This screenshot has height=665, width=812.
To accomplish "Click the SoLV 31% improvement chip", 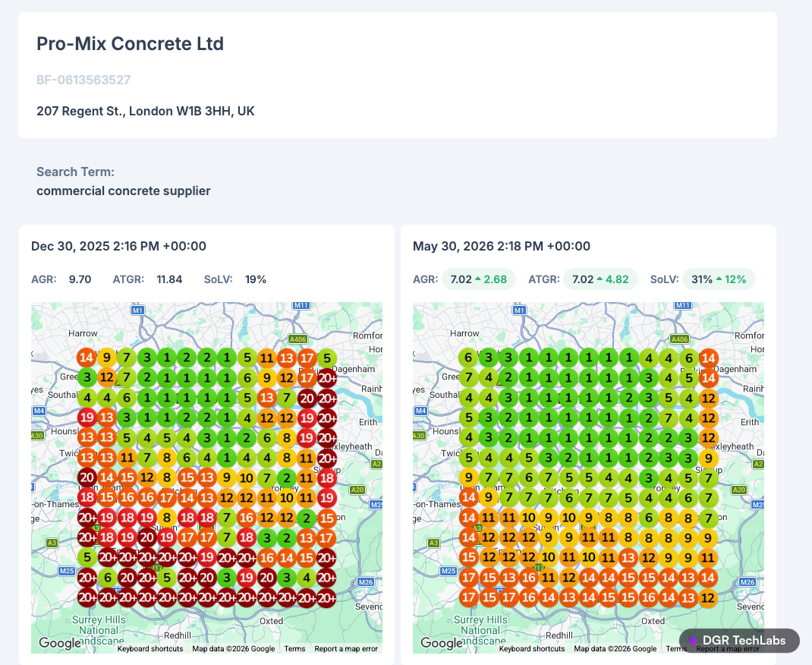I will click(x=719, y=279).
